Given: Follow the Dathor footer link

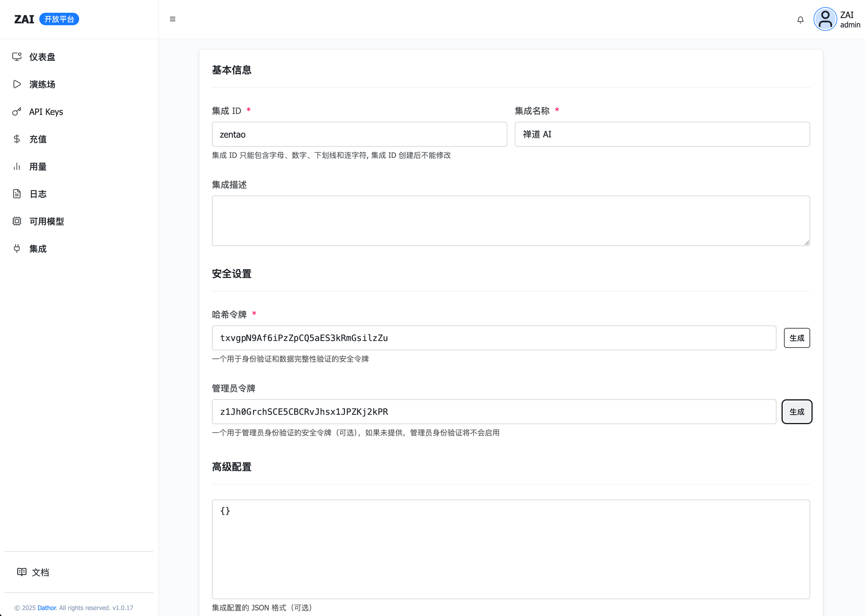Looking at the screenshot, I should (x=47, y=608).
